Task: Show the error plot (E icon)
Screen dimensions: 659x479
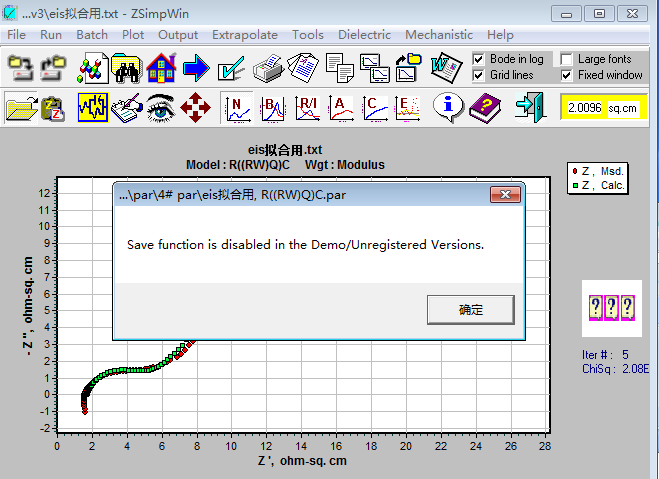Action: (407, 108)
